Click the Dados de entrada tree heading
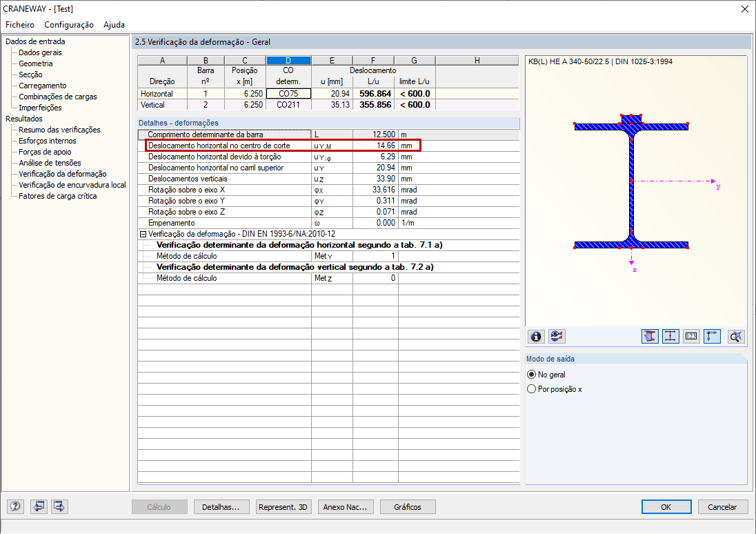756x534 pixels. (x=35, y=41)
